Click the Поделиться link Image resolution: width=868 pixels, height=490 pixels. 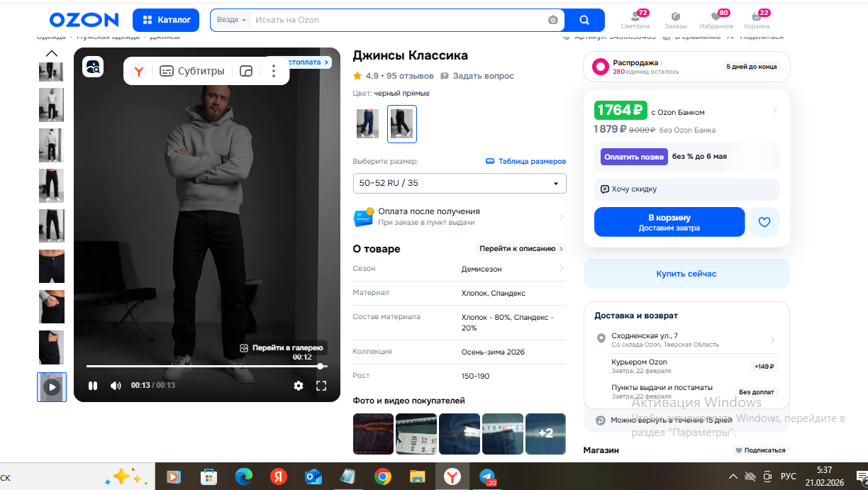click(762, 37)
